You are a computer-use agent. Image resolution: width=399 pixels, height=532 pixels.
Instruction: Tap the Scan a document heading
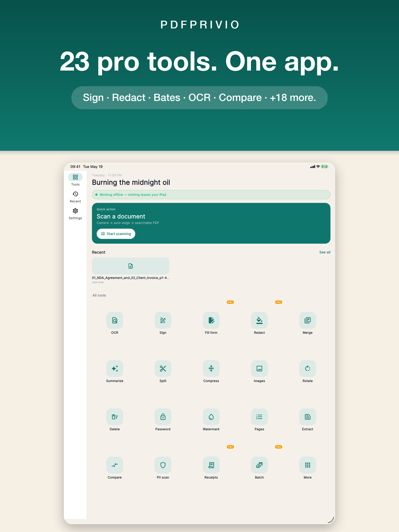(121, 217)
